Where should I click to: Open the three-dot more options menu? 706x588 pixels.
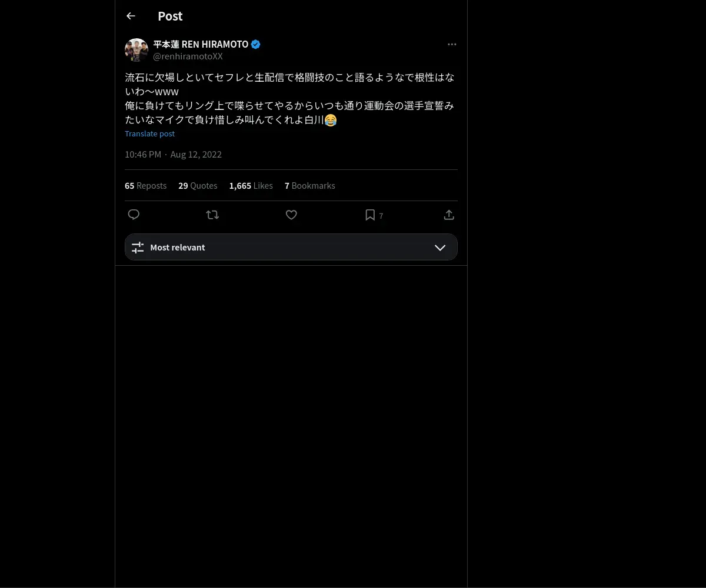tap(452, 44)
